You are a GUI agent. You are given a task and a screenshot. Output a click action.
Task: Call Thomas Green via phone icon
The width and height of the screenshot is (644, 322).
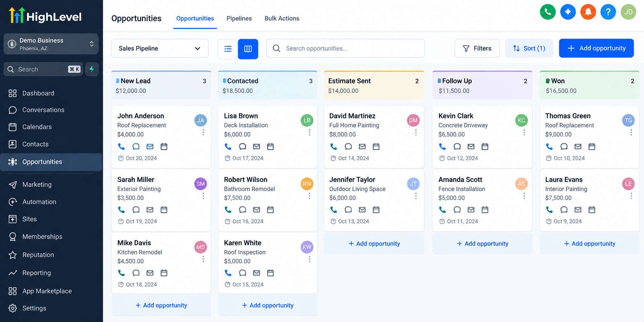click(x=549, y=147)
